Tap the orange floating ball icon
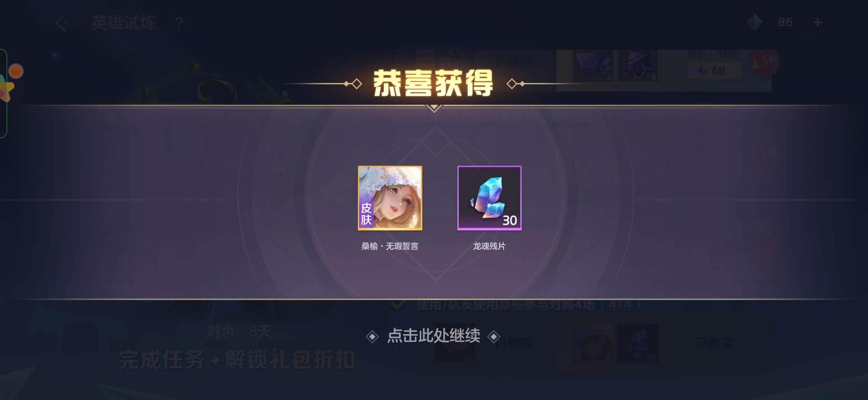This screenshot has width=868, height=400. click(x=16, y=71)
